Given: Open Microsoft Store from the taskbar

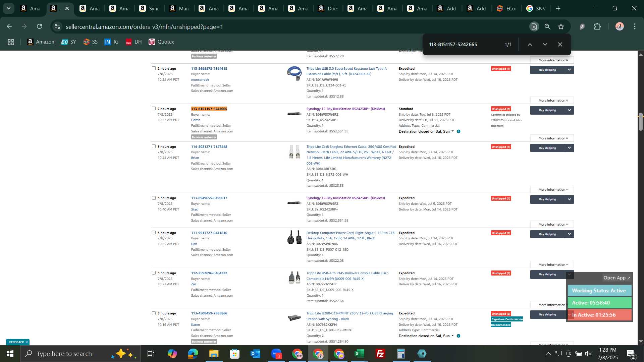Looking at the screenshot, I should 235,354.
